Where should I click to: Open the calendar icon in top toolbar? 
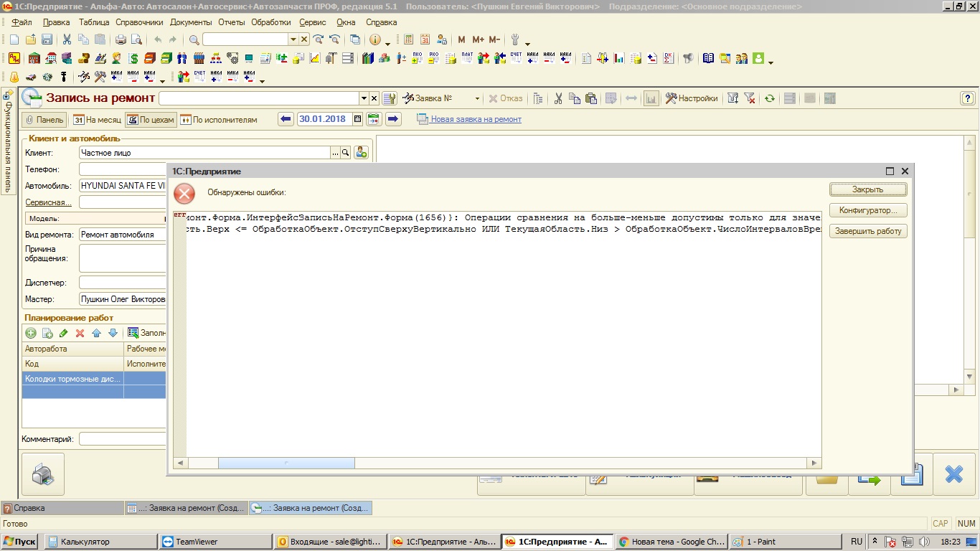425,39
